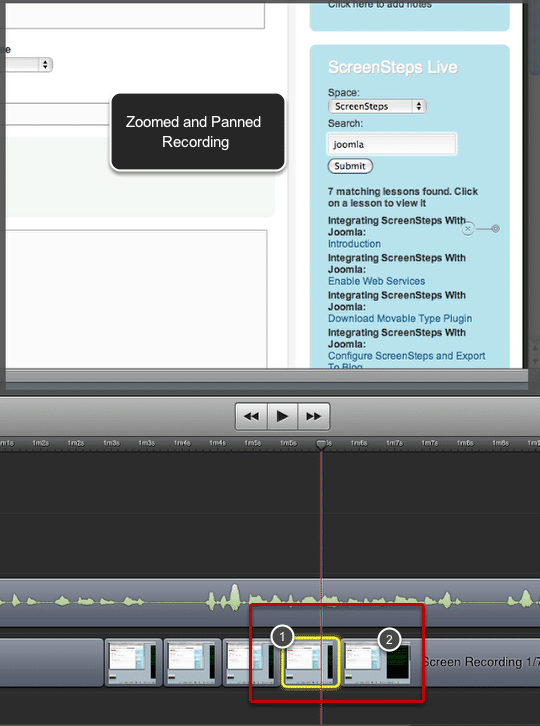The image size is (540, 726).
Task: Click the fast-forward playback button
Action: (314, 416)
